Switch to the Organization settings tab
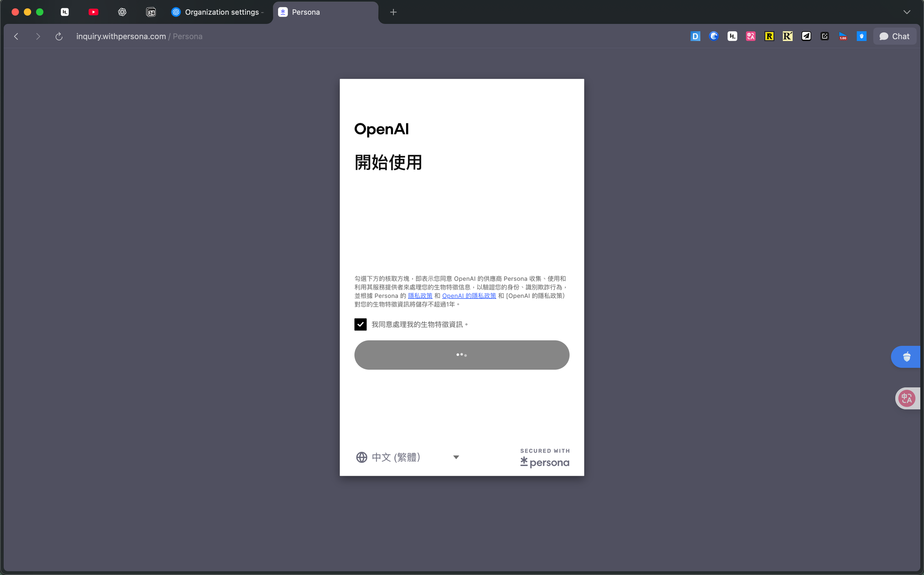Image resolution: width=924 pixels, height=575 pixels. tap(217, 12)
